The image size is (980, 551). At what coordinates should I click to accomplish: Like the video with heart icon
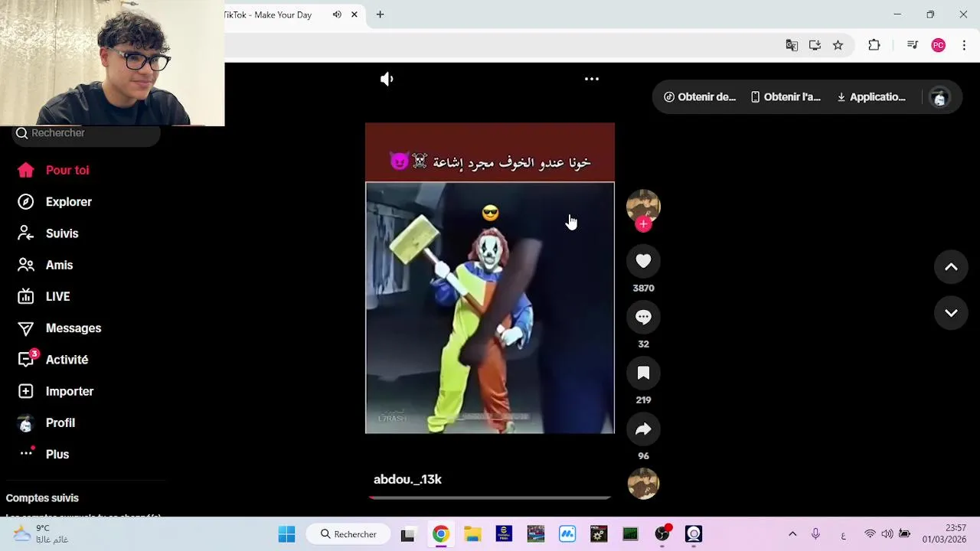point(643,261)
